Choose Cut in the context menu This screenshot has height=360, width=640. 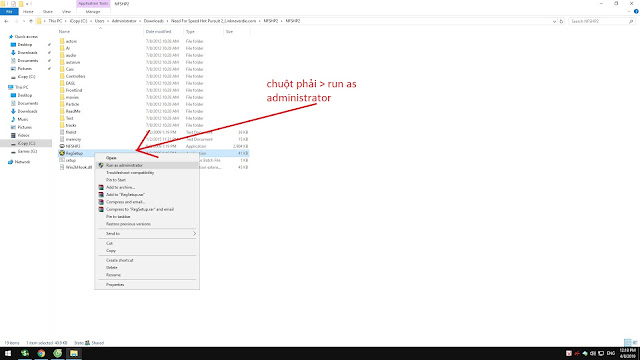pyautogui.click(x=147, y=243)
